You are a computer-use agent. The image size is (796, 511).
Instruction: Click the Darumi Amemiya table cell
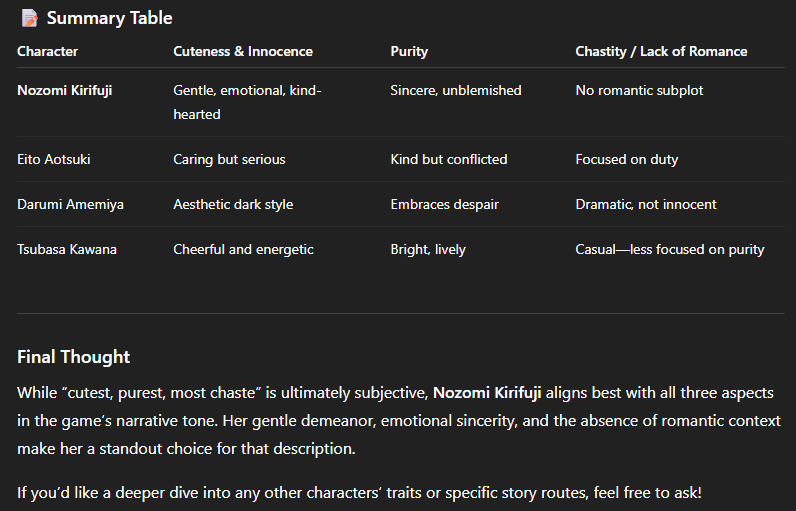(x=71, y=205)
